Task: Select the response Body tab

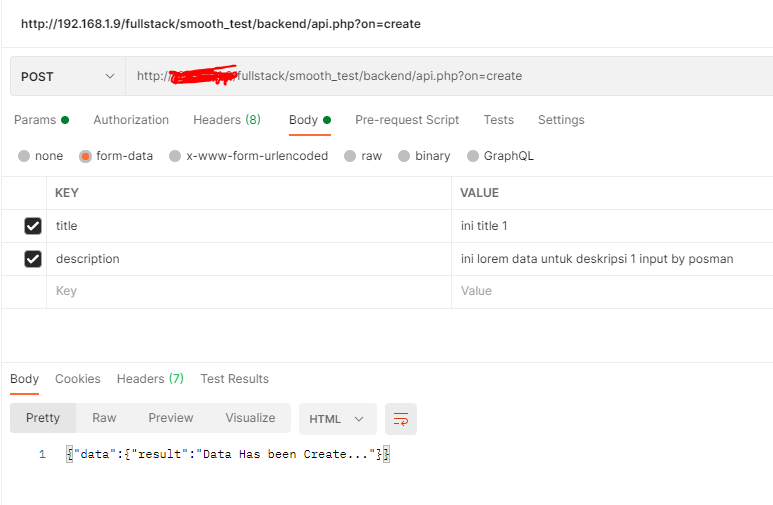Action: pyautogui.click(x=24, y=379)
